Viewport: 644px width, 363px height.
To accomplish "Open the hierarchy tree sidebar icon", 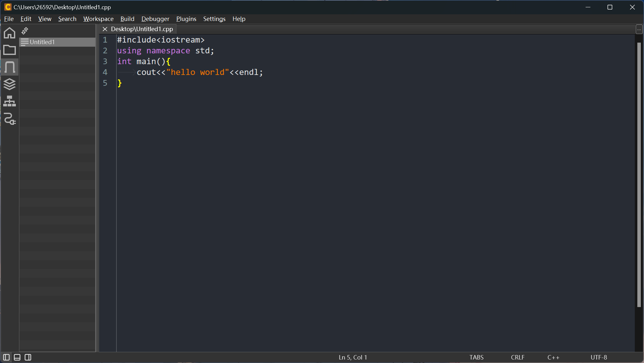I will click(x=10, y=101).
